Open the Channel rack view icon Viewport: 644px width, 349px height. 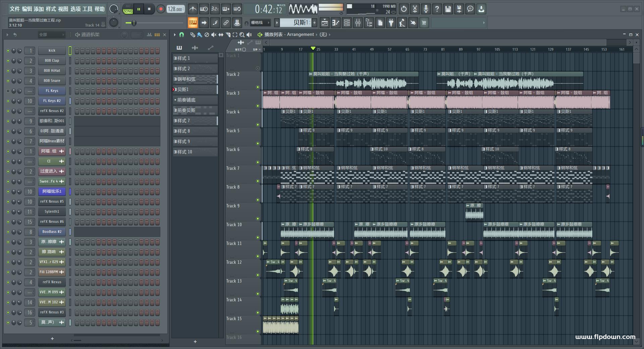tap(347, 23)
